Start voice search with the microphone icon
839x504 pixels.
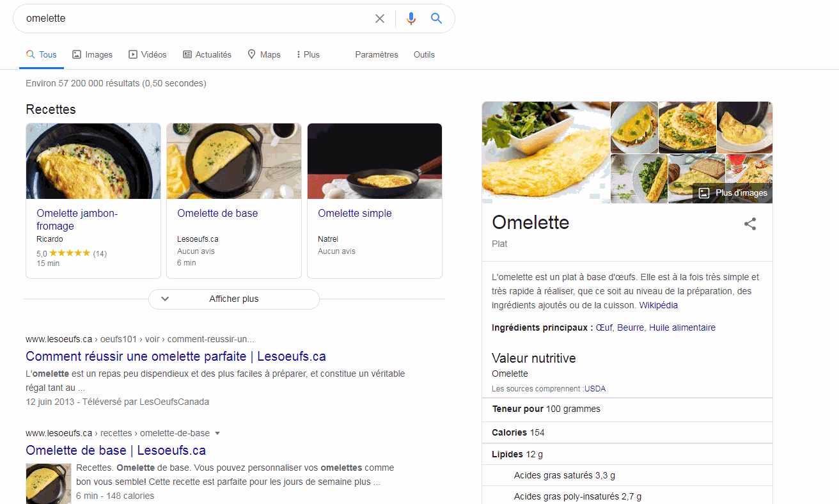[411, 19]
